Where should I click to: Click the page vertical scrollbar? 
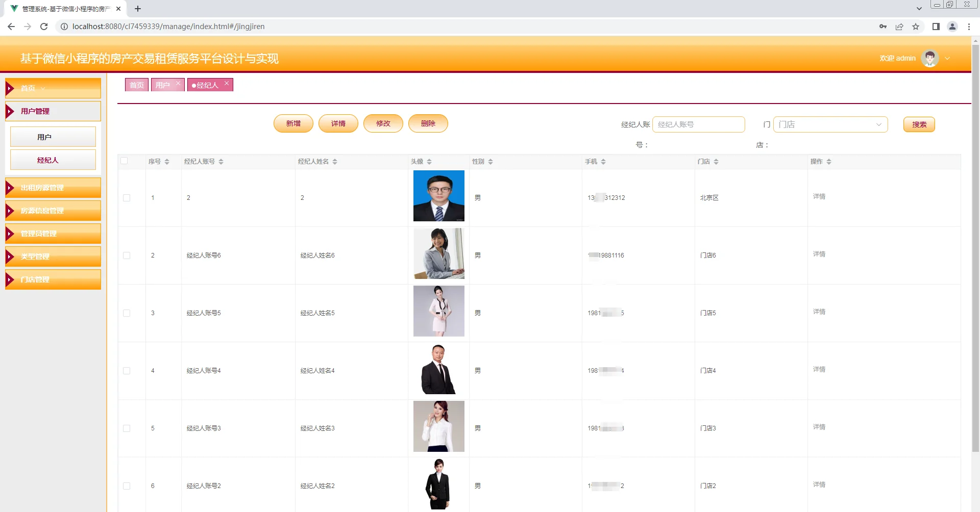tap(975, 248)
